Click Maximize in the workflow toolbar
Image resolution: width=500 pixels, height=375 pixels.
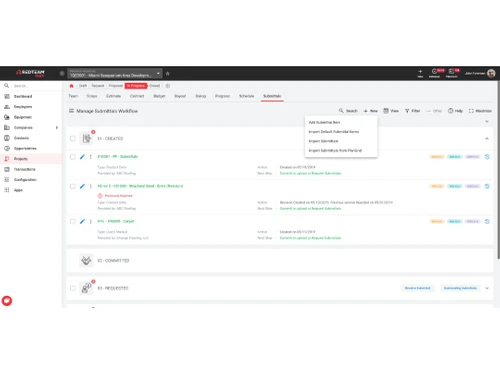point(480,111)
